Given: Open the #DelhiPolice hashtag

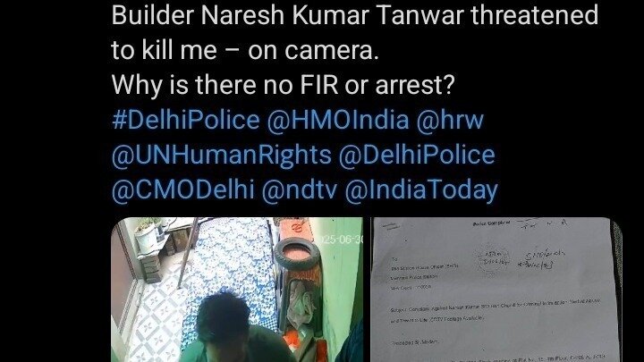Looking at the screenshot, I should pos(186,121).
